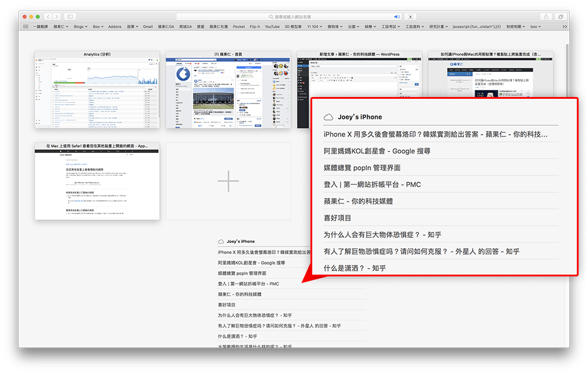Expand the Blogs bookmarks folder
The image size is (588, 374).
[81, 26]
